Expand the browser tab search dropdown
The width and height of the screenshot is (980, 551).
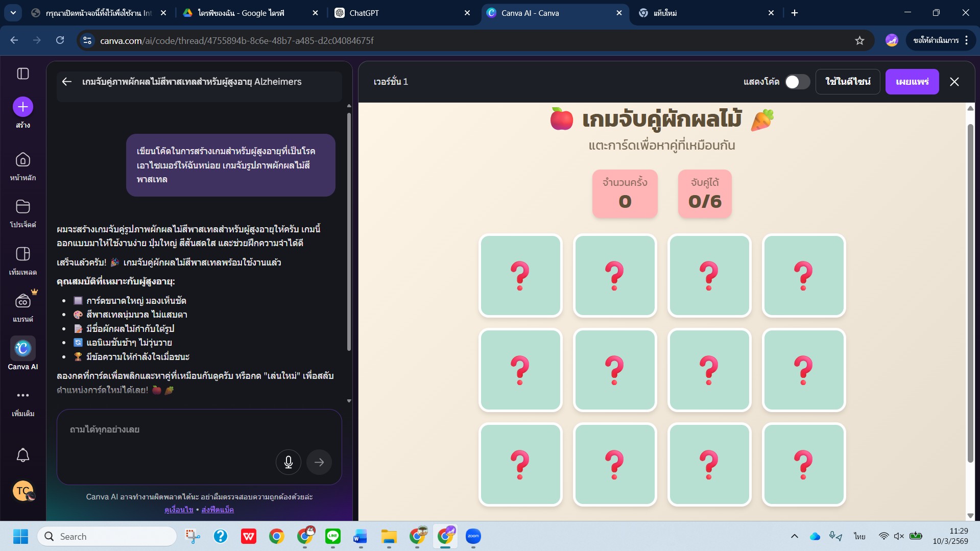tap(13, 13)
